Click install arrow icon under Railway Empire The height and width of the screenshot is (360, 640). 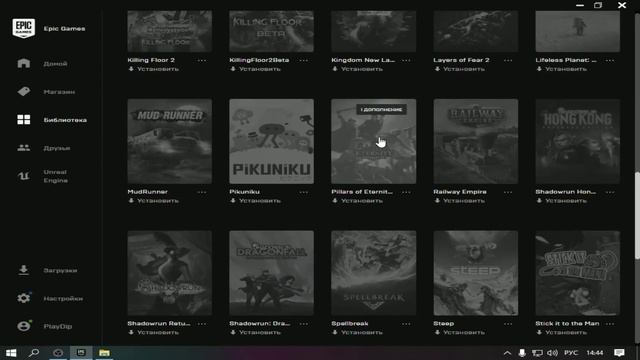437,200
